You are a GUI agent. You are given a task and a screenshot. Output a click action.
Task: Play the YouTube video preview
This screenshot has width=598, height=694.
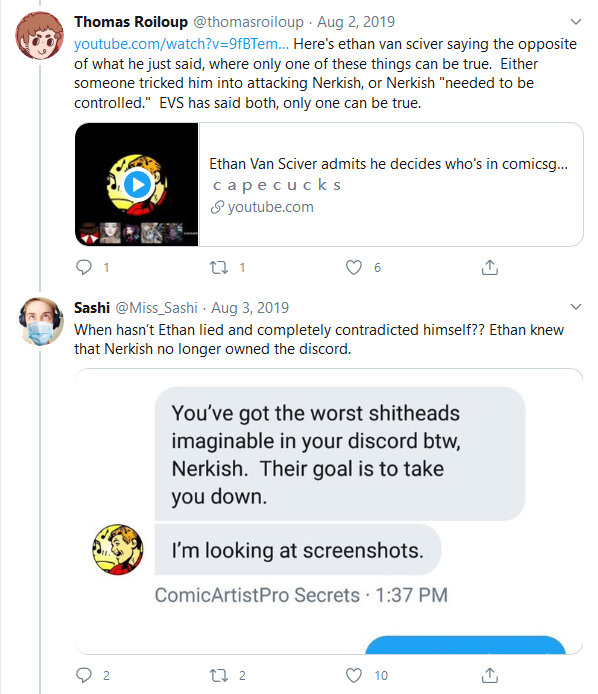pos(137,185)
